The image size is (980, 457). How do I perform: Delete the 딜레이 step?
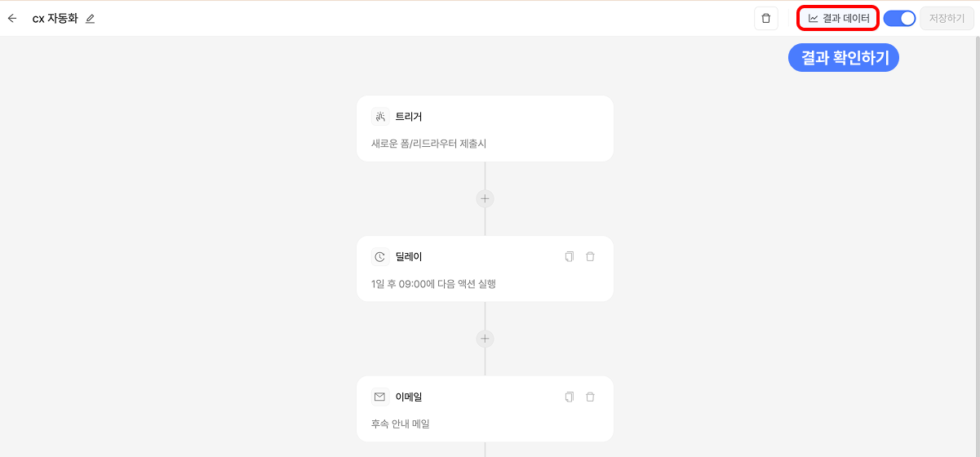coord(591,257)
